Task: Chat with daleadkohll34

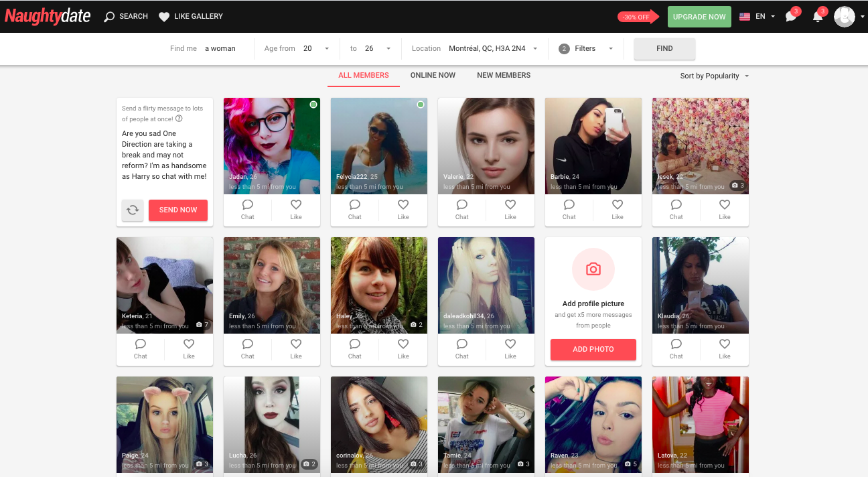Action: (x=461, y=349)
